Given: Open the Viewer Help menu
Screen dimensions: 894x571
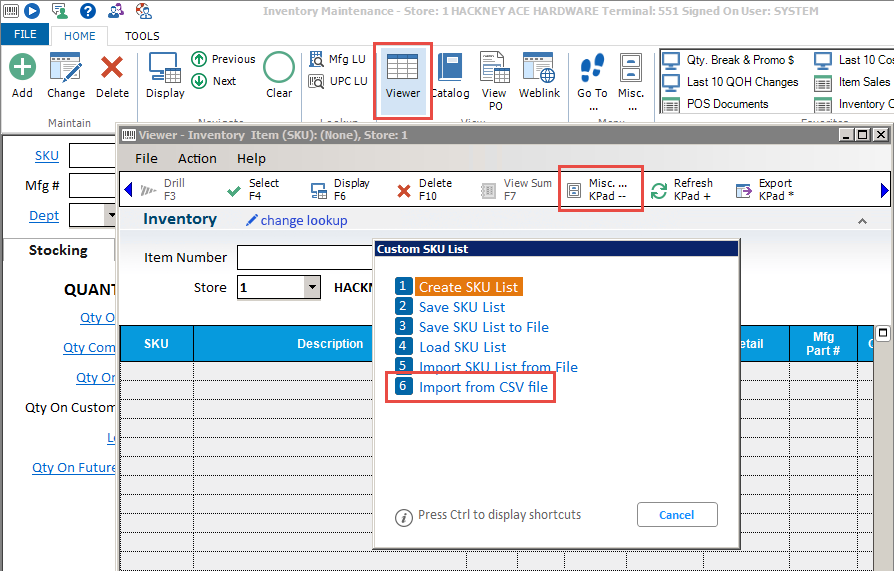Looking at the screenshot, I should click(251, 159).
